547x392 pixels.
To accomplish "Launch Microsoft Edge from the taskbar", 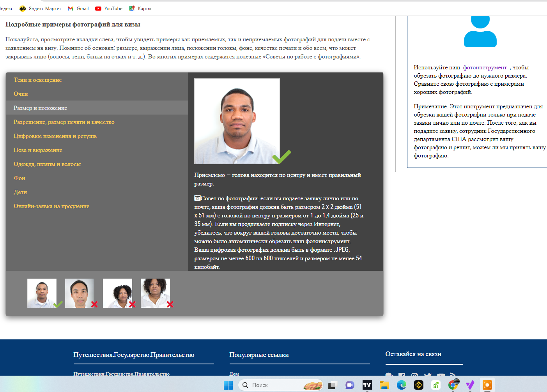I will [402, 385].
